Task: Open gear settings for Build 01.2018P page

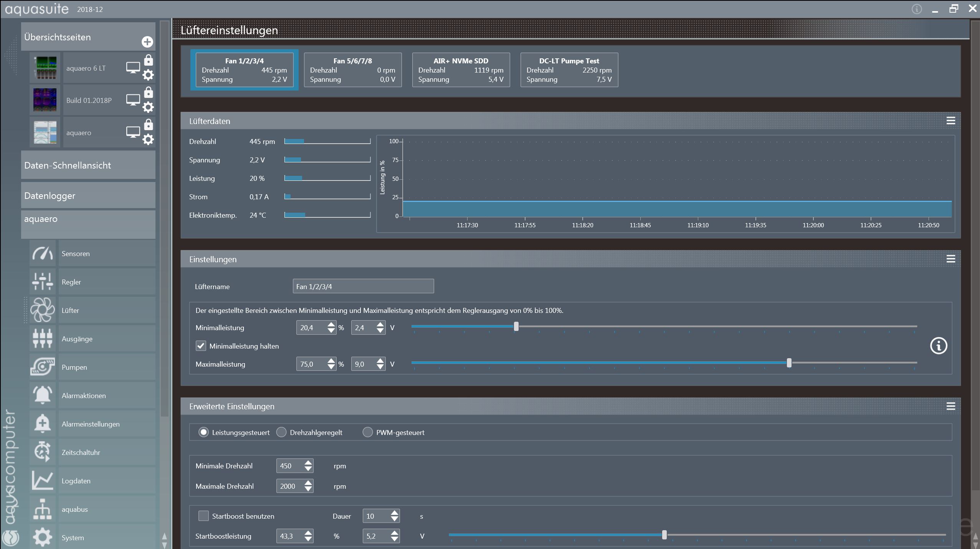Action: tap(148, 107)
